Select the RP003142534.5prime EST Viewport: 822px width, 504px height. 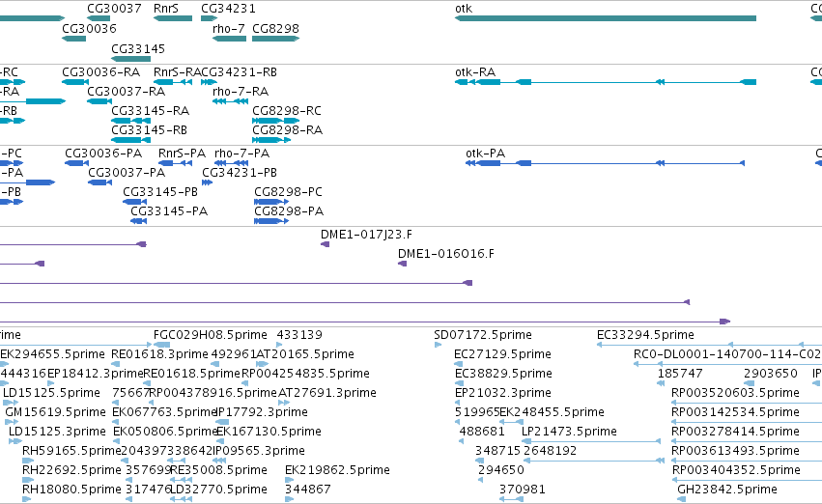[747, 422]
